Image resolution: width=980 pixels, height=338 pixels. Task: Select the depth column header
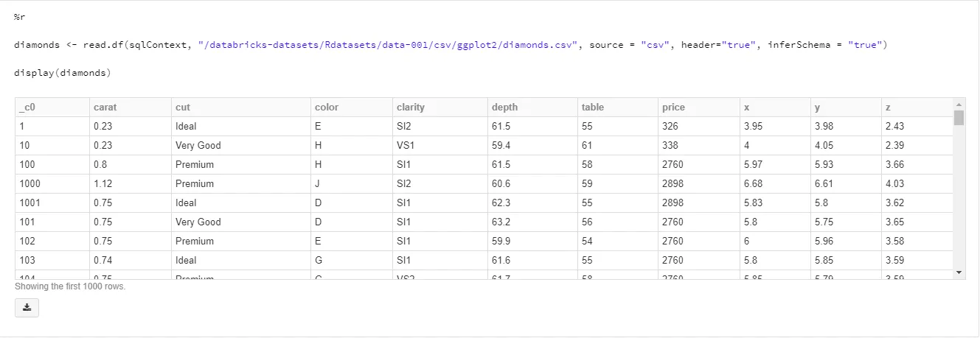pyautogui.click(x=504, y=108)
